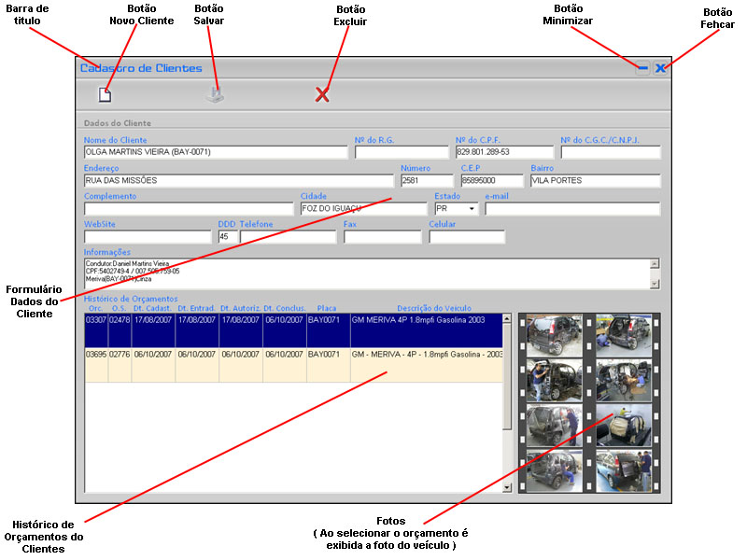Click the Nº do R.G. field
Viewport: 747px width, 560px height.
coord(402,152)
